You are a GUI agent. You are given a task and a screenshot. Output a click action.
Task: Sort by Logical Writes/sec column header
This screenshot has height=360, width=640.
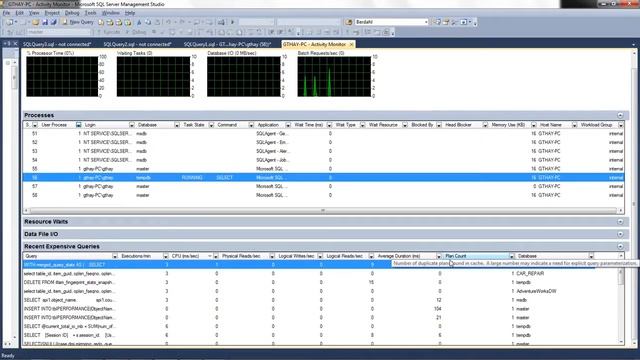coord(296,256)
